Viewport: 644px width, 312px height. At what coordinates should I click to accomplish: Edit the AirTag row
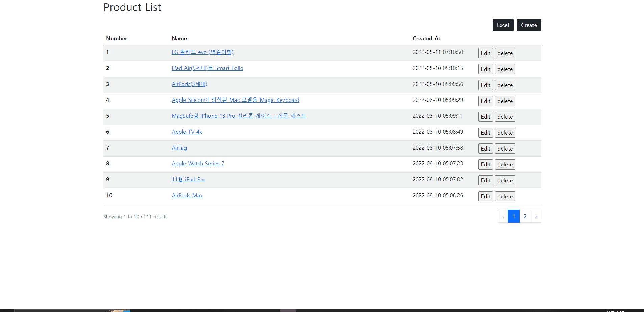[486, 149]
